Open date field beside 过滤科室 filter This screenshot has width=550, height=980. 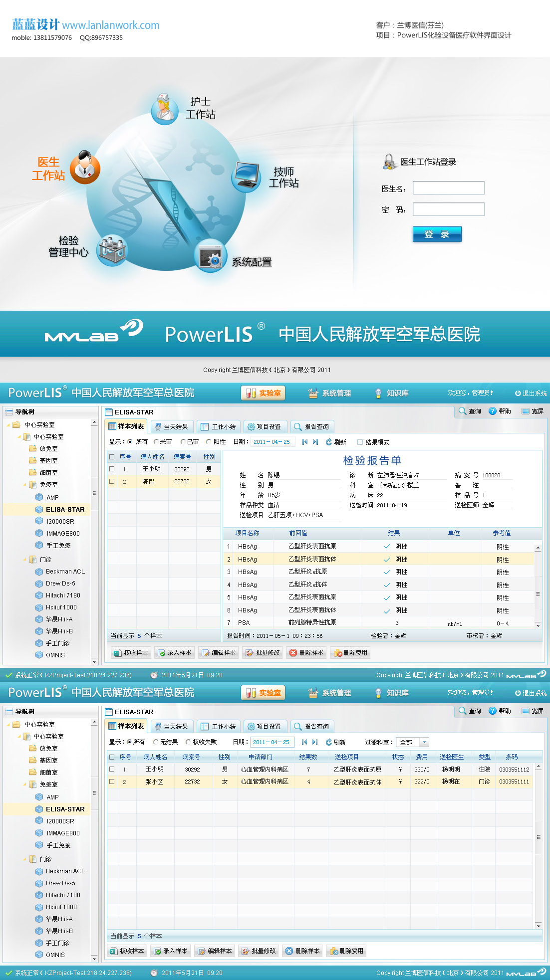[273, 742]
